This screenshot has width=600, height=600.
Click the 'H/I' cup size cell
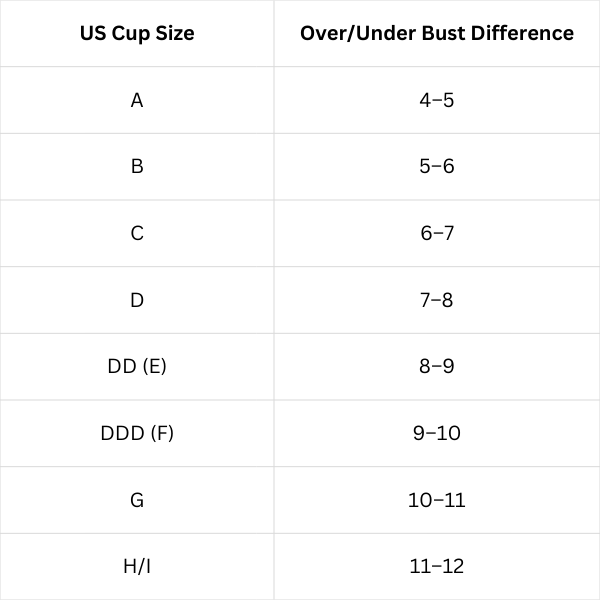[137, 566]
